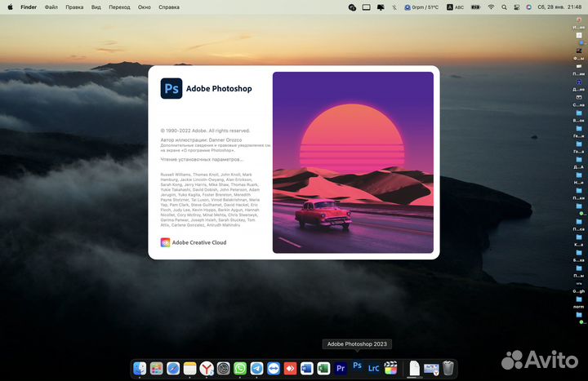
Task: Open the minimized window thumbnail in Dock
Action: click(x=431, y=369)
